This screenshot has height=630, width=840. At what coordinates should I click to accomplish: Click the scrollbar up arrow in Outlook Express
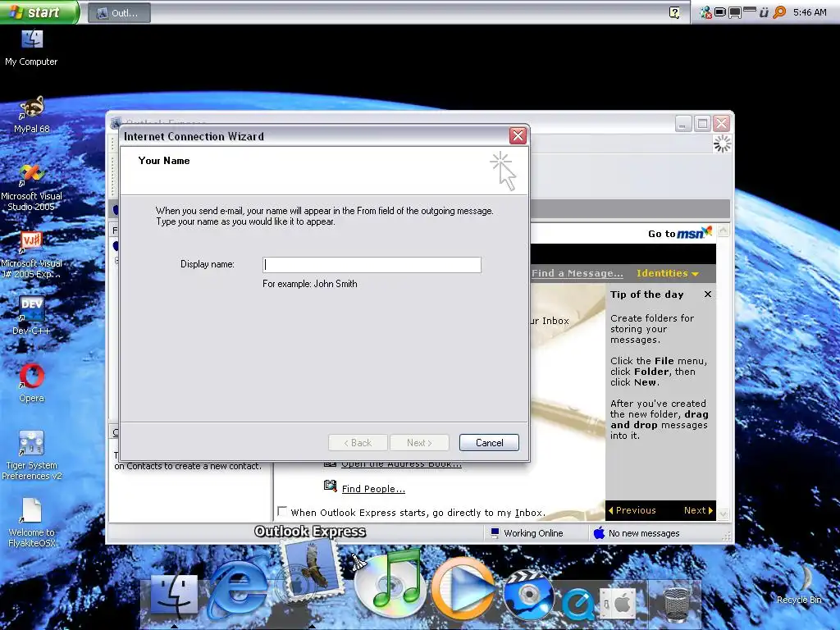click(x=724, y=231)
